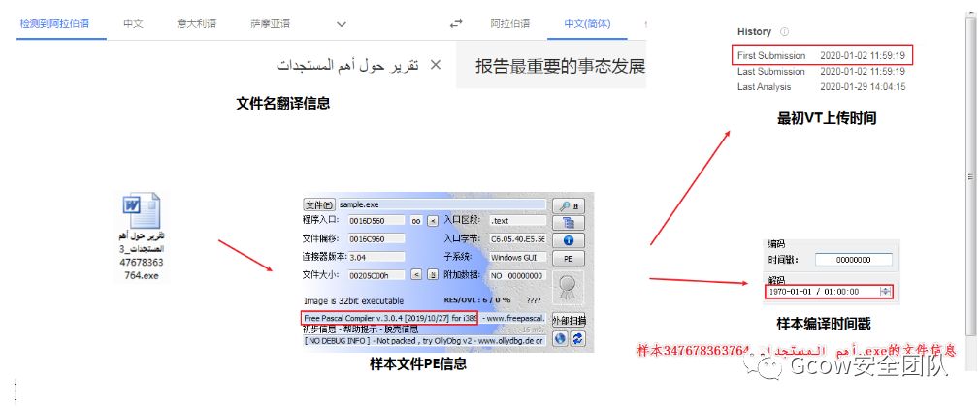Click the blue refresh arrows icon
The height and width of the screenshot is (408, 980).
pos(577,338)
